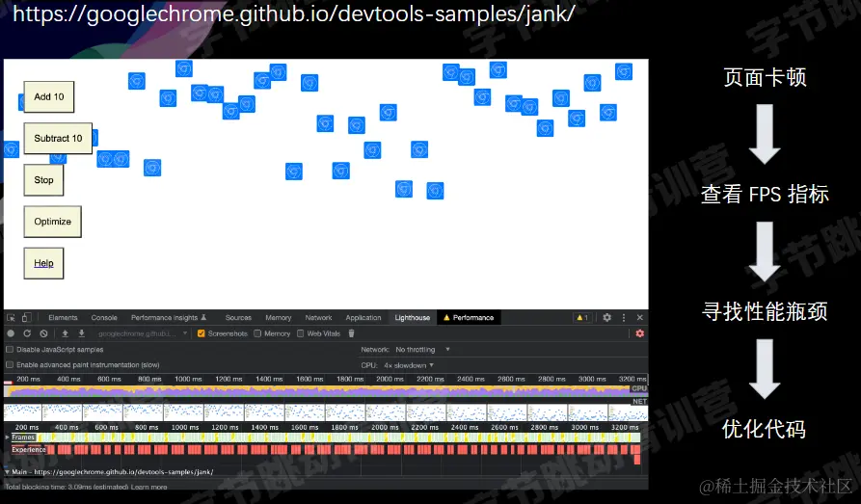
Task: Toggle the Memory checkbox in toolbar
Action: tap(257, 333)
